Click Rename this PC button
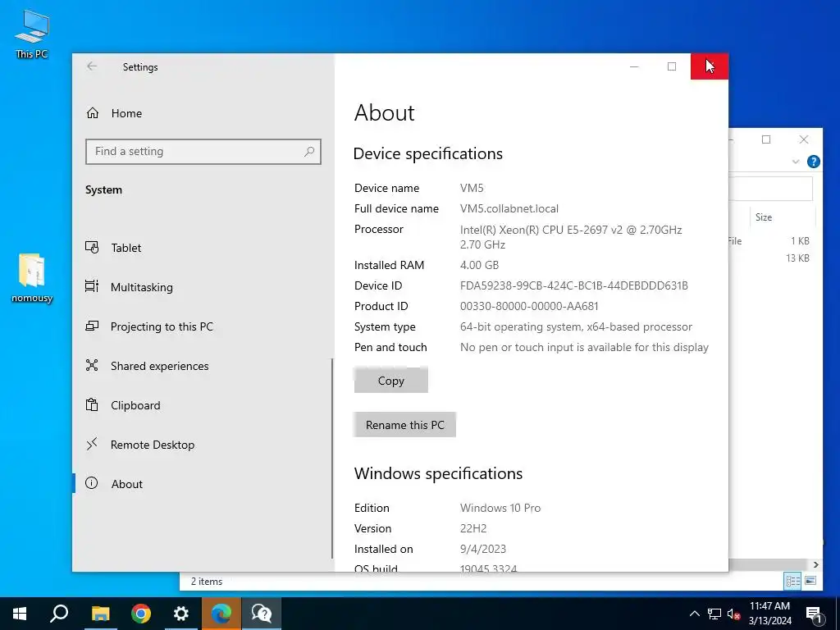The height and width of the screenshot is (630, 840). [x=405, y=425]
